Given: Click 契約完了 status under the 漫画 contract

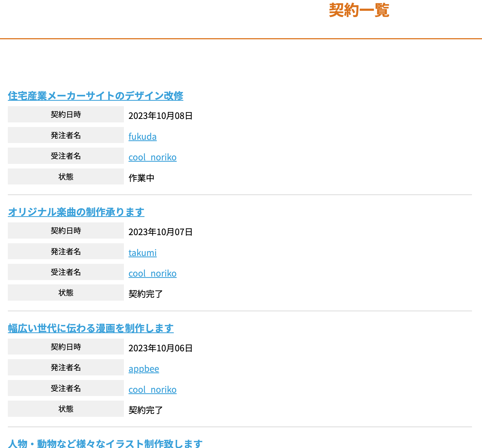Looking at the screenshot, I should (146, 410).
